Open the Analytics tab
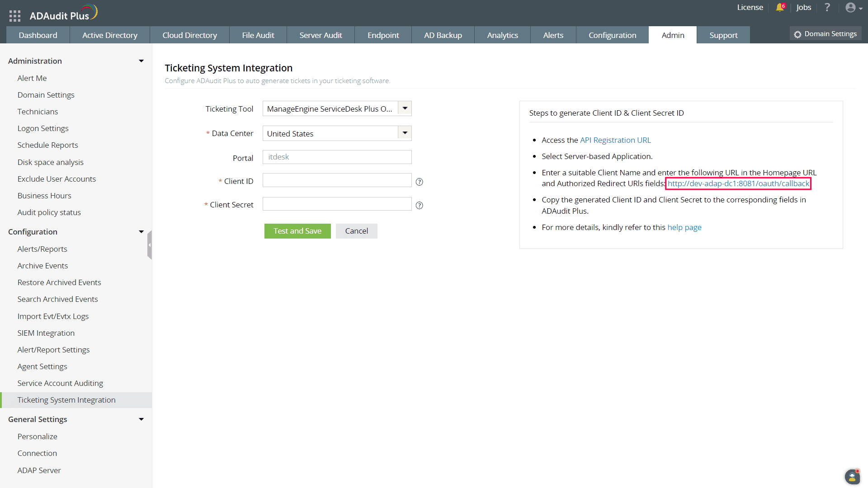 click(502, 35)
